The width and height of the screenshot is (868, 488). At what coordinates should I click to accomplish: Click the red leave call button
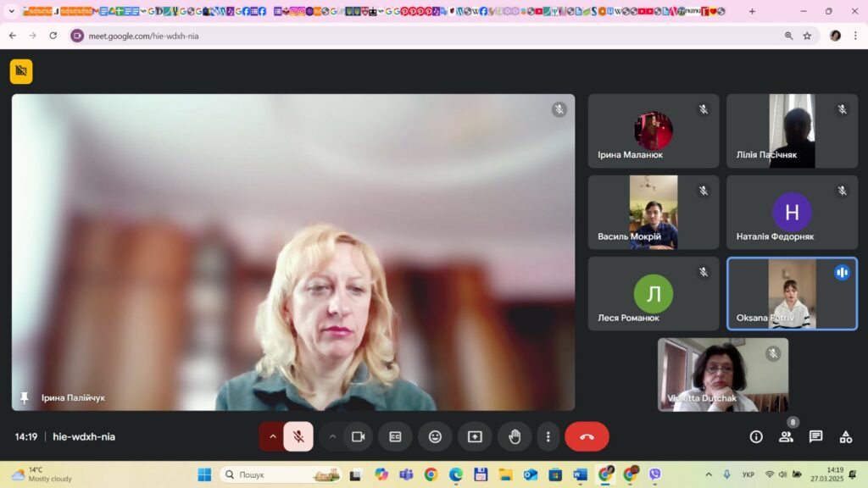tap(587, 436)
